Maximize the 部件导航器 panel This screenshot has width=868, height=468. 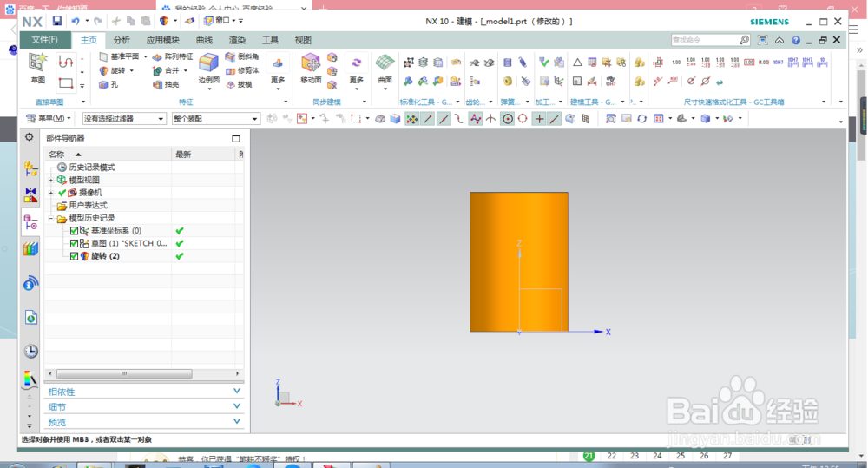coord(236,138)
